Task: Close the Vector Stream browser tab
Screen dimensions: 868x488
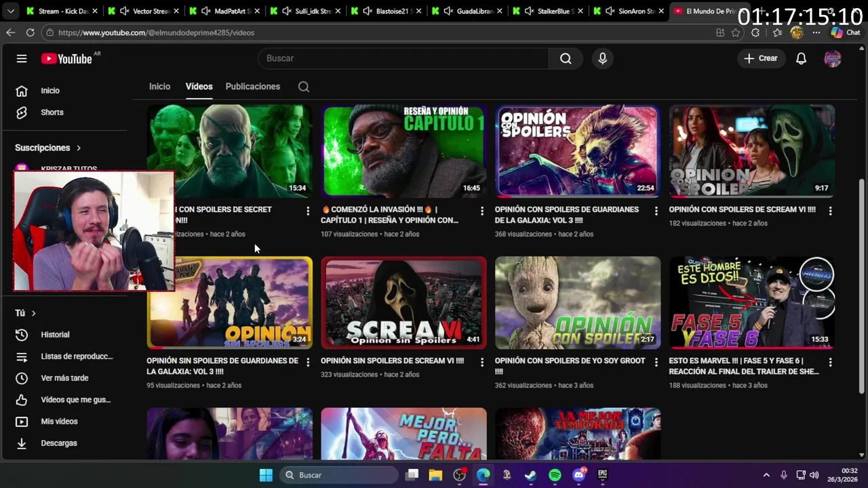Action: tap(176, 11)
